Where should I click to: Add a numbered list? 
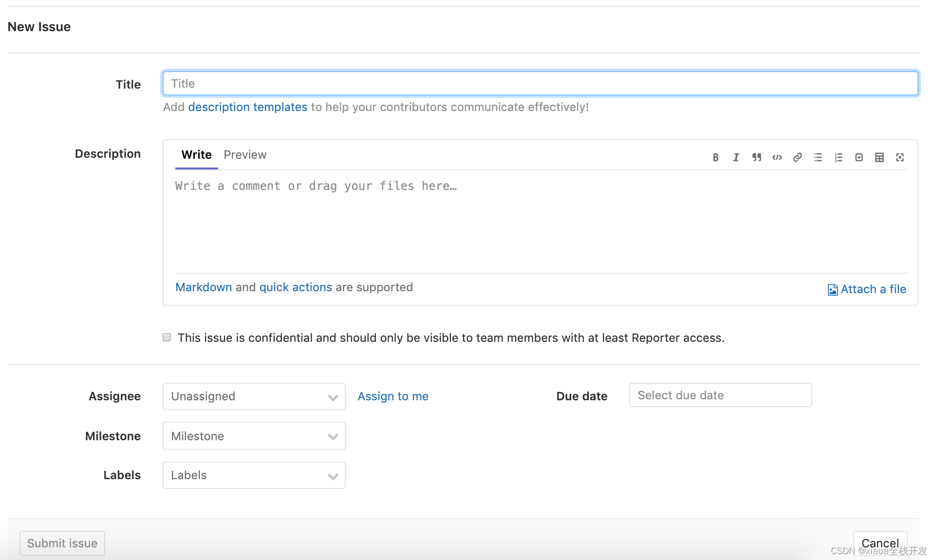click(x=839, y=157)
